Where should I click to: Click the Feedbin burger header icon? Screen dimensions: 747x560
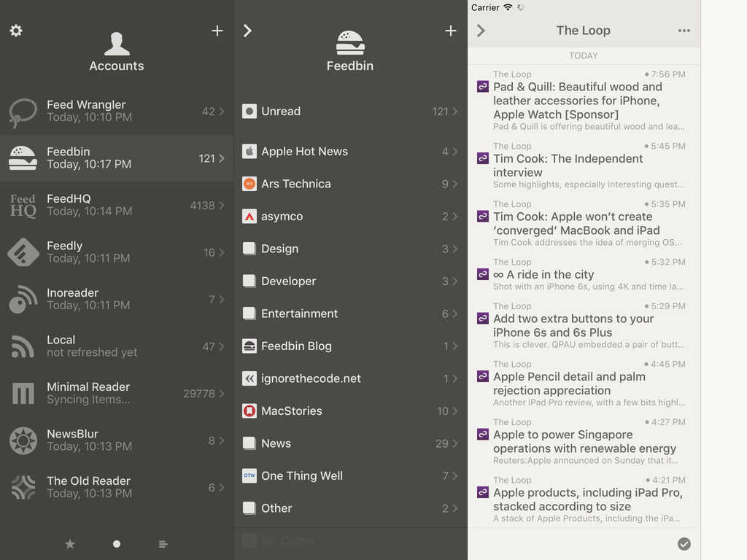click(350, 43)
